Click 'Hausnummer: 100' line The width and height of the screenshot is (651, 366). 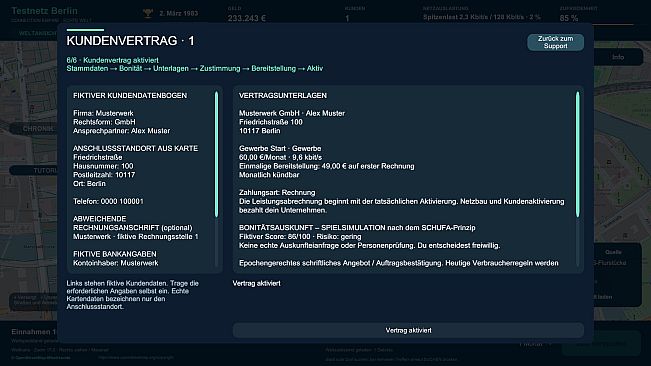coord(103,166)
